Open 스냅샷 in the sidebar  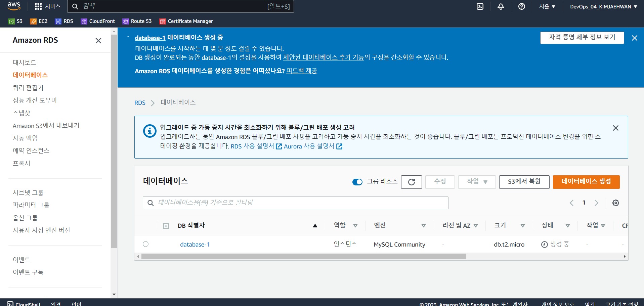(22, 113)
